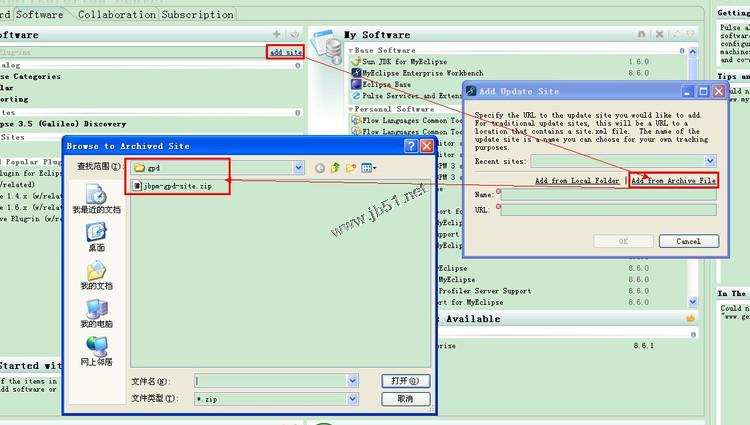Create new folder in Browse dialog
The image size is (750, 425).
(x=351, y=168)
